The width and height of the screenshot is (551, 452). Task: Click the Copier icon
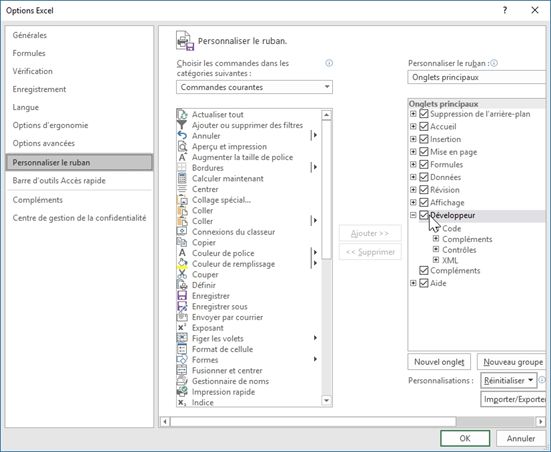[x=182, y=243]
